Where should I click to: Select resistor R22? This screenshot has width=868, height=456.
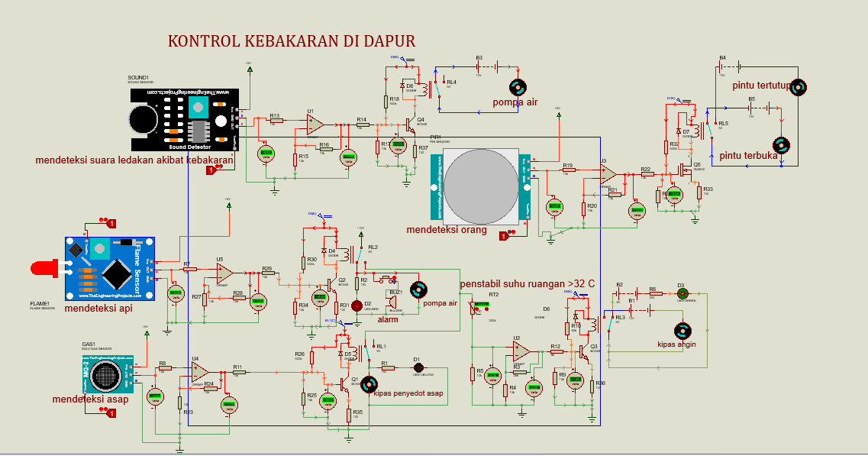pos(647,174)
